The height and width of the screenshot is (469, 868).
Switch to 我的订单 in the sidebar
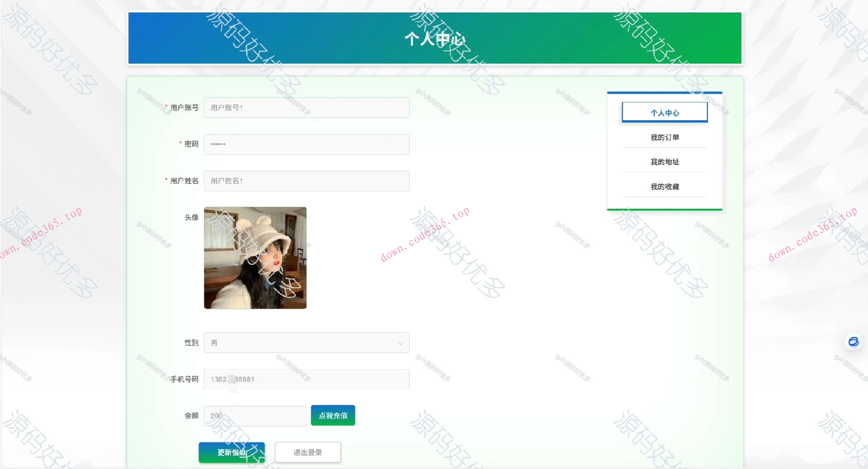[665, 137]
